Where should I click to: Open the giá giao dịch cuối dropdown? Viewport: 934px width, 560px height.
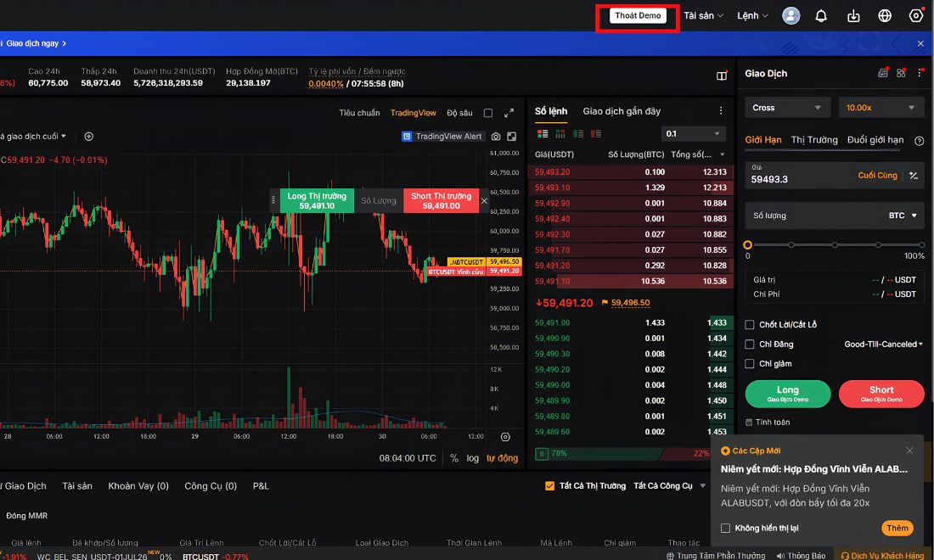tap(33, 137)
